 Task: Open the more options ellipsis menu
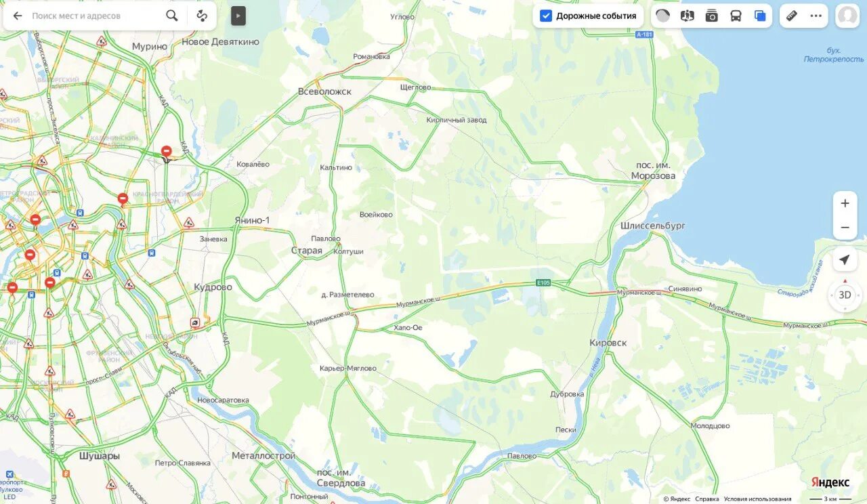pyautogui.click(x=816, y=16)
